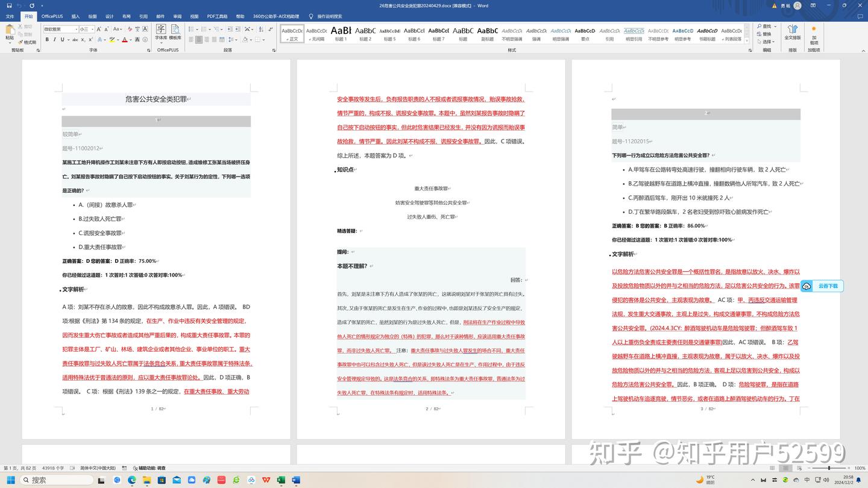
Task: Adjust the zoom slider in status bar
Action: [829, 468]
